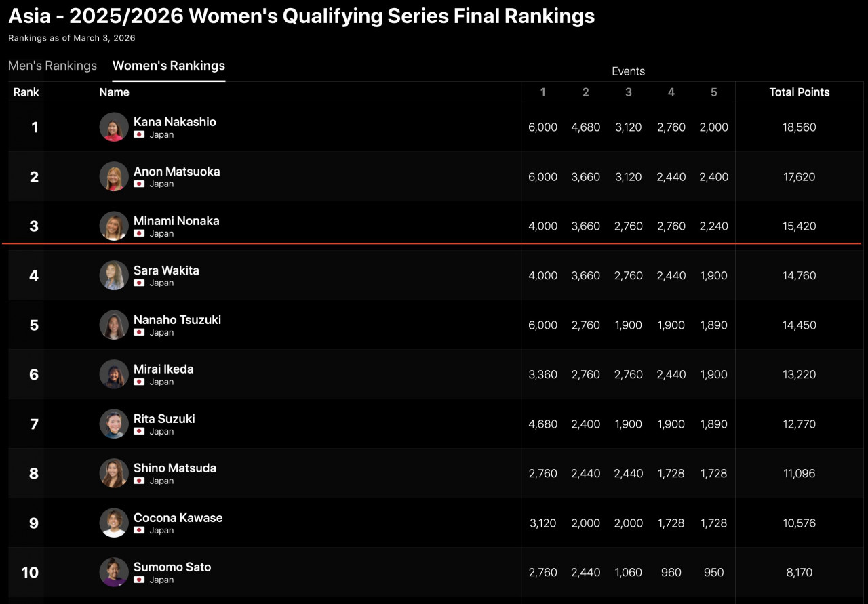Screen dimensions: 868x604
Task: Click Anon Matsuoka's avatar picture
Action: (114, 176)
